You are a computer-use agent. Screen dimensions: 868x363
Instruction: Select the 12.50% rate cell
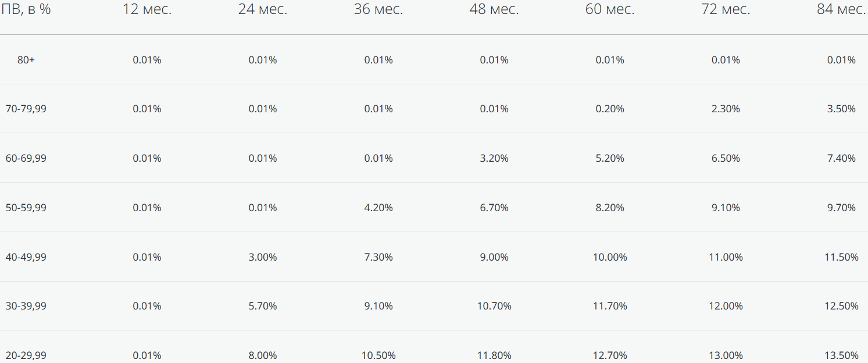click(841, 306)
